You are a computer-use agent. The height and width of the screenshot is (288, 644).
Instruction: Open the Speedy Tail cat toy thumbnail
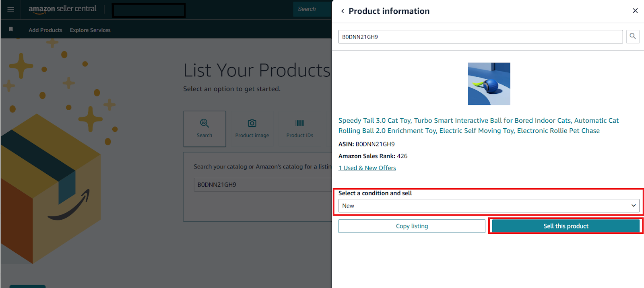(489, 84)
